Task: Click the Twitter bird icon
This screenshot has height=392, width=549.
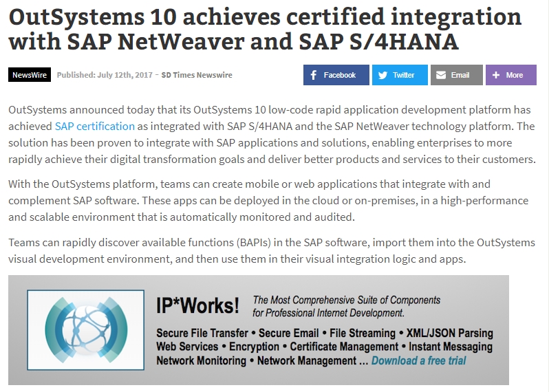Action: click(x=383, y=75)
